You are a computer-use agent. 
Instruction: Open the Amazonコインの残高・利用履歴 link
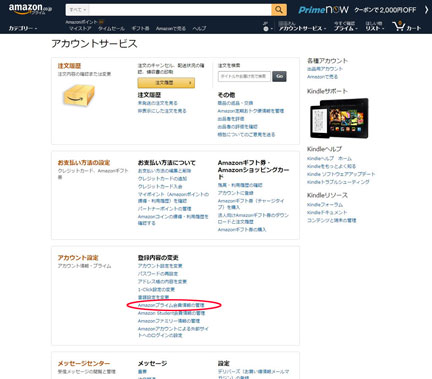tap(173, 220)
